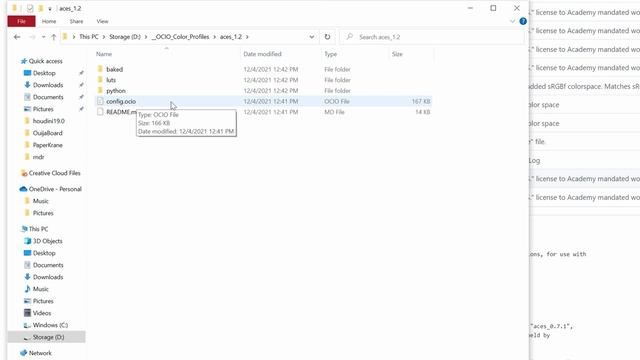The height and width of the screenshot is (360, 640).
Task: Open Customize Quick Access Toolbar dropdown
Action: click(50, 8)
